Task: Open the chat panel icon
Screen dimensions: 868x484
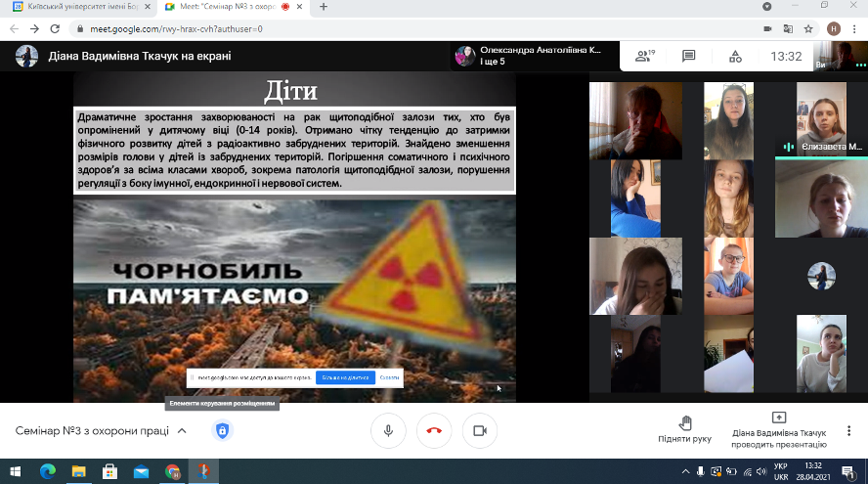Action: click(x=689, y=56)
